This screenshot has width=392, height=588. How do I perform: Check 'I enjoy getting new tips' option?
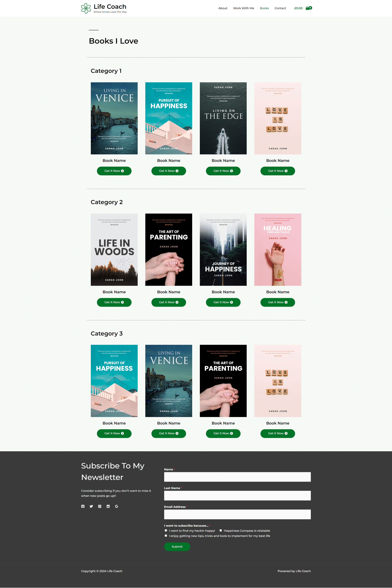coord(166,536)
